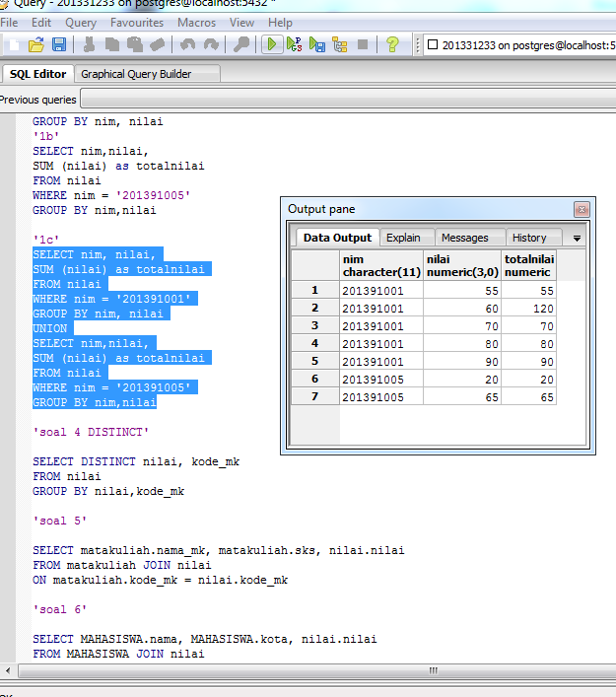Click the nim cell in result row 6
The height and width of the screenshot is (697, 616).
(x=381, y=380)
